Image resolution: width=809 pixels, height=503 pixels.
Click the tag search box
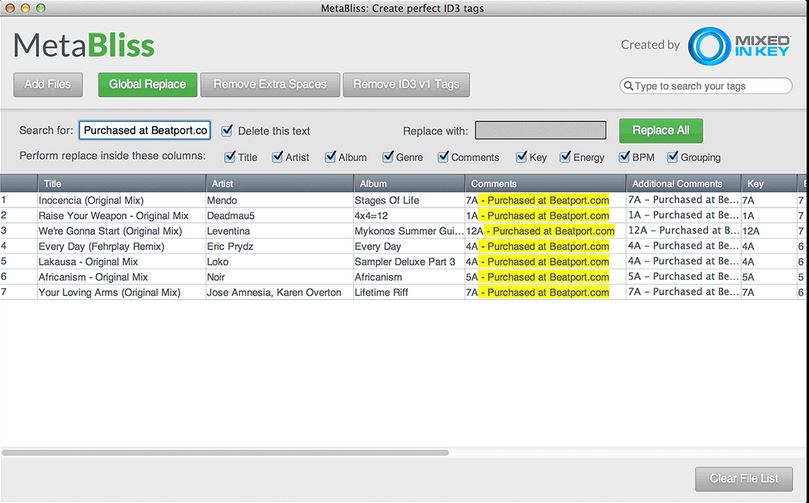(706, 86)
